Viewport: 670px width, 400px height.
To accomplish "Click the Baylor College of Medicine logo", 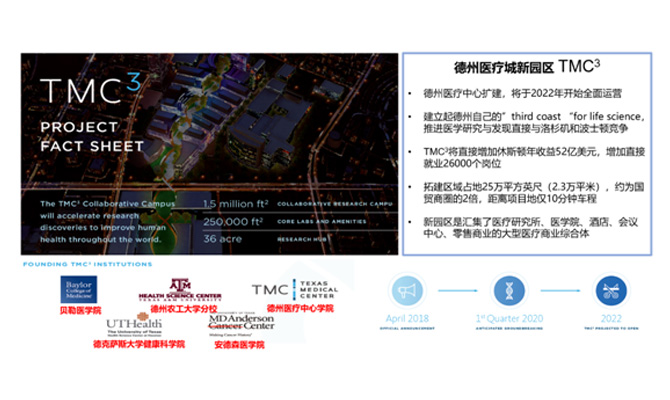I will (x=79, y=289).
